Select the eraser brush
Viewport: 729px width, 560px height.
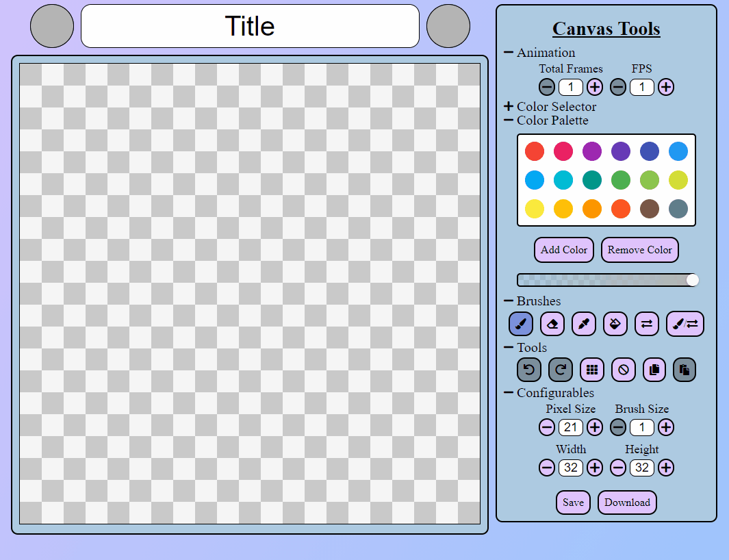tap(552, 324)
